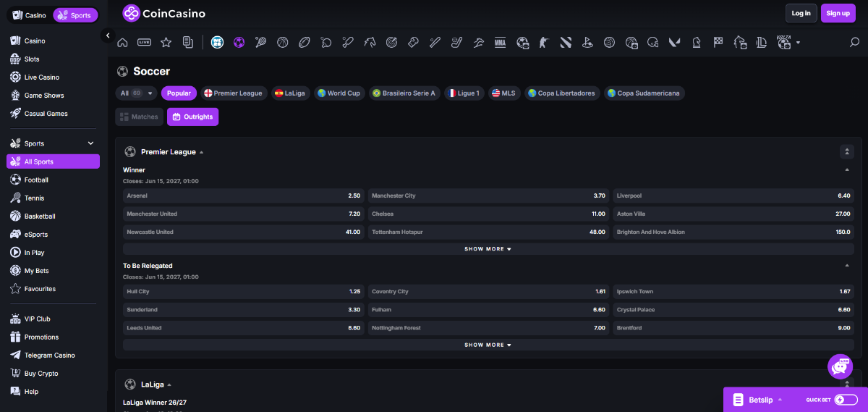Select the Dota 2 icon
868x412 pixels.
click(x=566, y=43)
